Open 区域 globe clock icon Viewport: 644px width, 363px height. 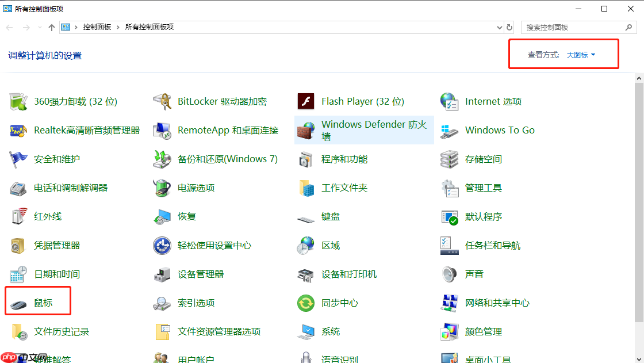tap(305, 246)
